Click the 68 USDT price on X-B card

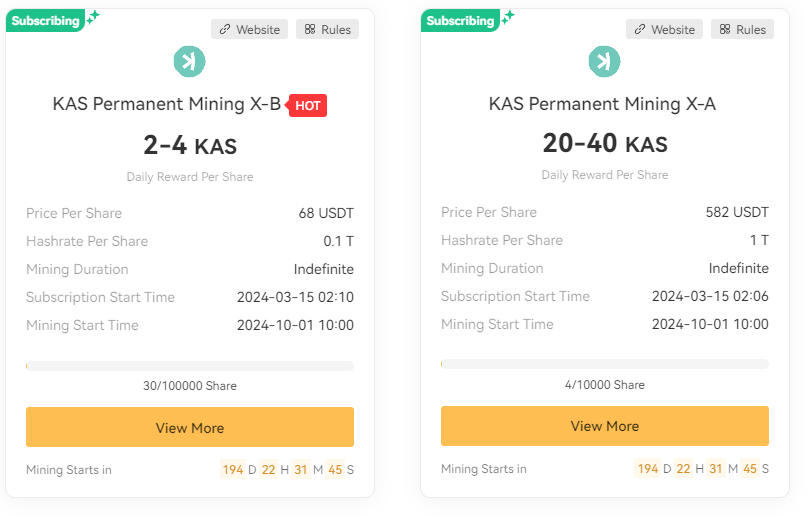point(326,213)
